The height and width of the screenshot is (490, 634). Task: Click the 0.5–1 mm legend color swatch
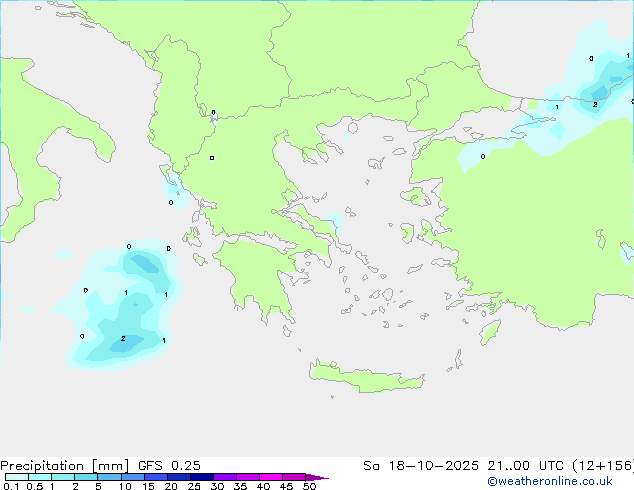pyautogui.click(x=40, y=477)
